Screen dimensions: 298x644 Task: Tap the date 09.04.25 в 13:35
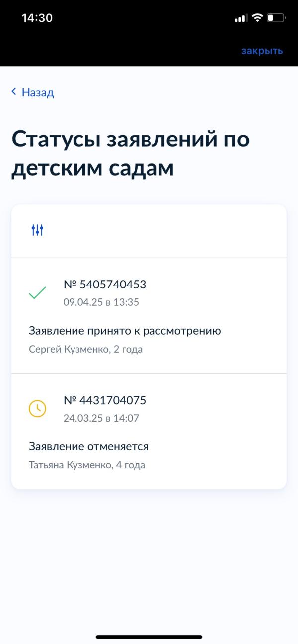pos(101,302)
